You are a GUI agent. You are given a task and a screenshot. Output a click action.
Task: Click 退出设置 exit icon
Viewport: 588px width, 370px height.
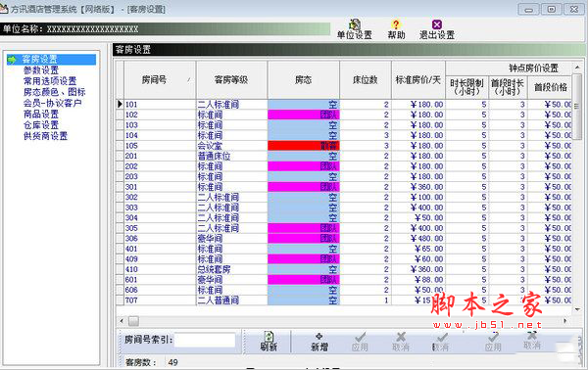tap(437, 29)
